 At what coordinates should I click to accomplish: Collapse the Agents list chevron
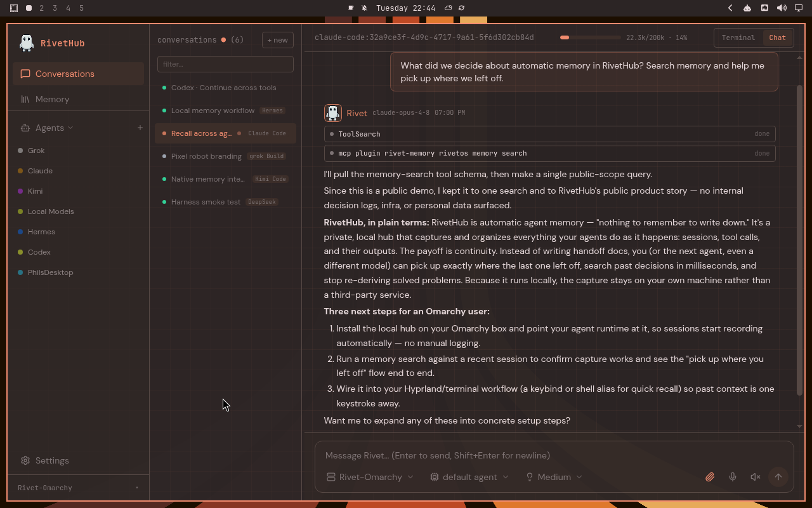[70, 128]
